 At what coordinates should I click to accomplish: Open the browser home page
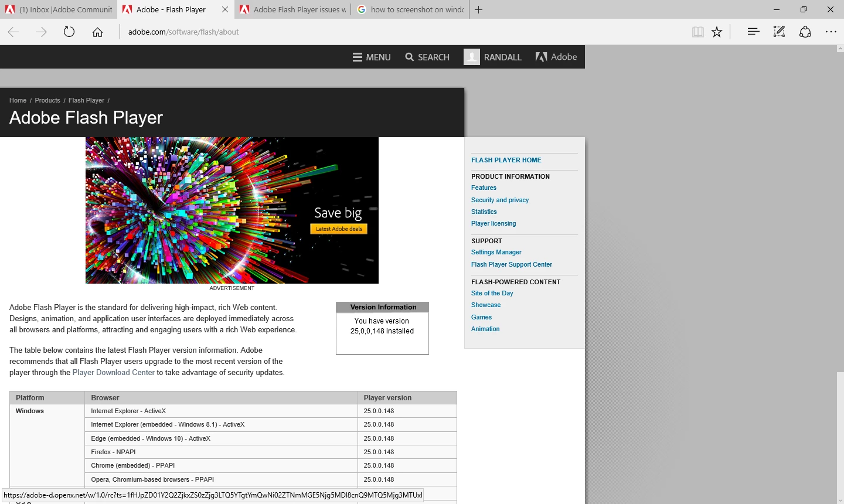point(97,32)
